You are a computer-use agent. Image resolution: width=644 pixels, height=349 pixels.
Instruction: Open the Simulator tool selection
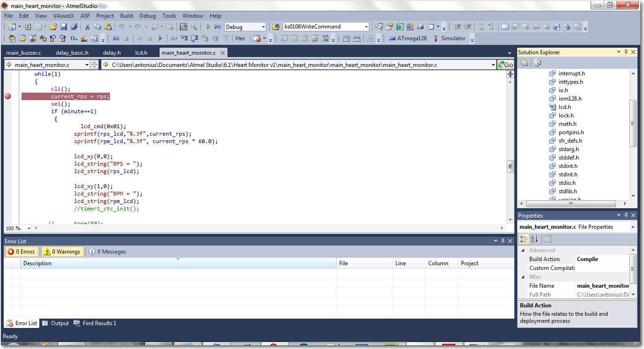point(449,38)
